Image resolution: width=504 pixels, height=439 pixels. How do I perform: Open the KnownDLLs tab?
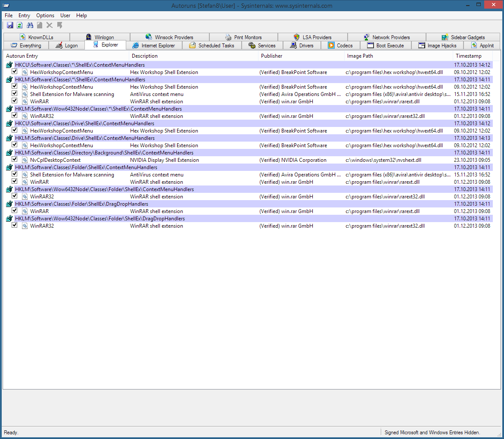pyautogui.click(x=37, y=37)
